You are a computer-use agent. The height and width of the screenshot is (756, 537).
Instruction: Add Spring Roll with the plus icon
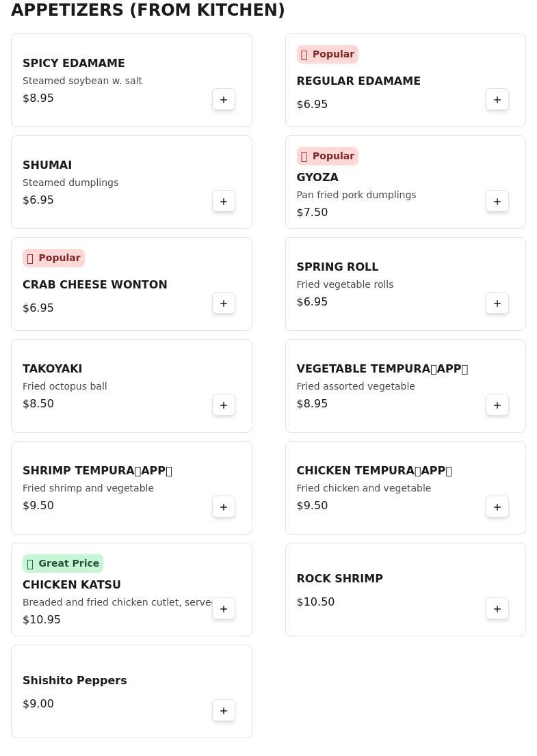pos(497,303)
